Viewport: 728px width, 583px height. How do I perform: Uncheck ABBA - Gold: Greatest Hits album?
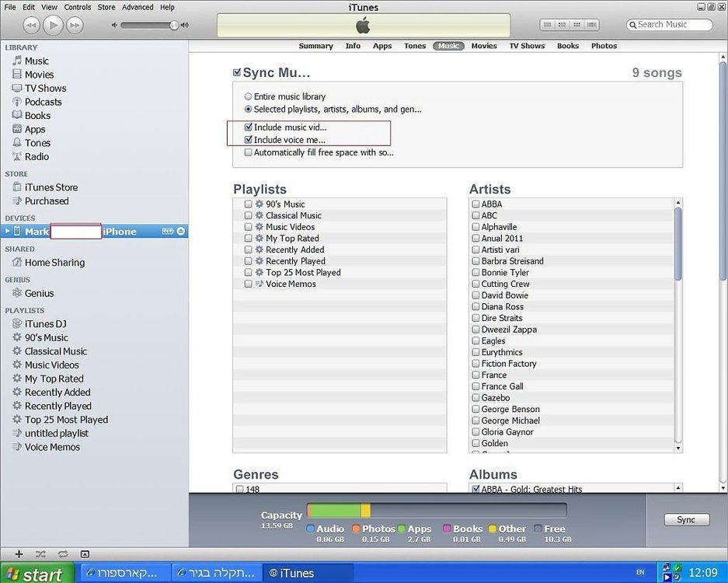pos(475,489)
